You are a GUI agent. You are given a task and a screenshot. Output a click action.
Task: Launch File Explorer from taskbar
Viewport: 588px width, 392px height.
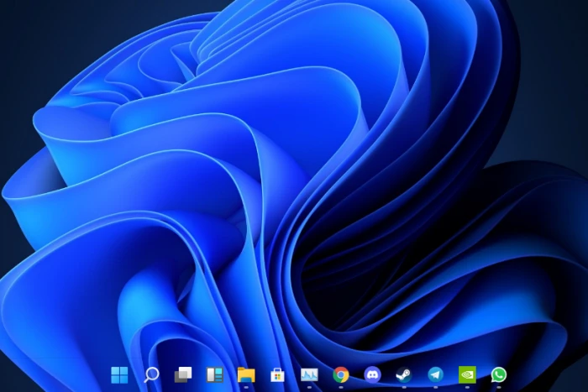(x=246, y=374)
